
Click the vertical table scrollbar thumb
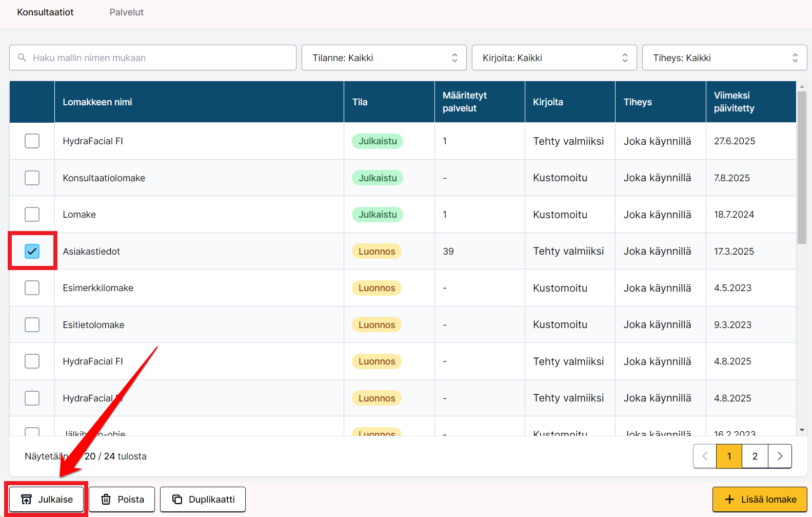click(x=802, y=167)
